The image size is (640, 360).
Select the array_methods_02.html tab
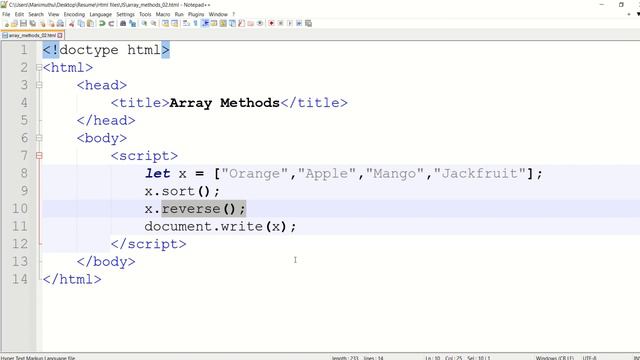[x=32, y=36]
